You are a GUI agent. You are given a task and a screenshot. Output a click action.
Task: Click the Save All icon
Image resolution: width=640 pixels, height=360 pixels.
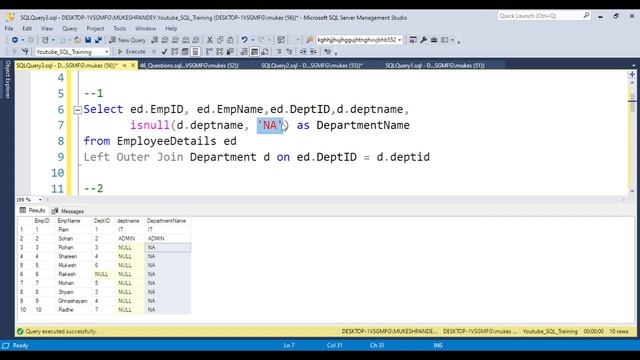click(x=98, y=40)
